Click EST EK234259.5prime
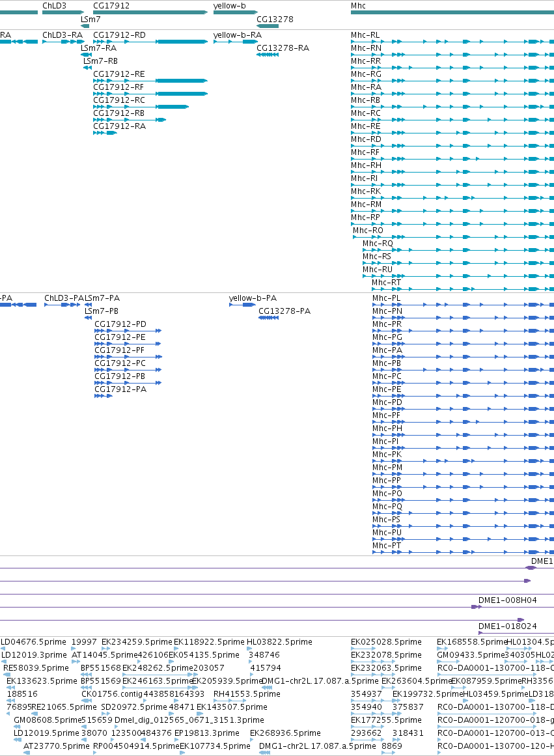 (137, 642)
